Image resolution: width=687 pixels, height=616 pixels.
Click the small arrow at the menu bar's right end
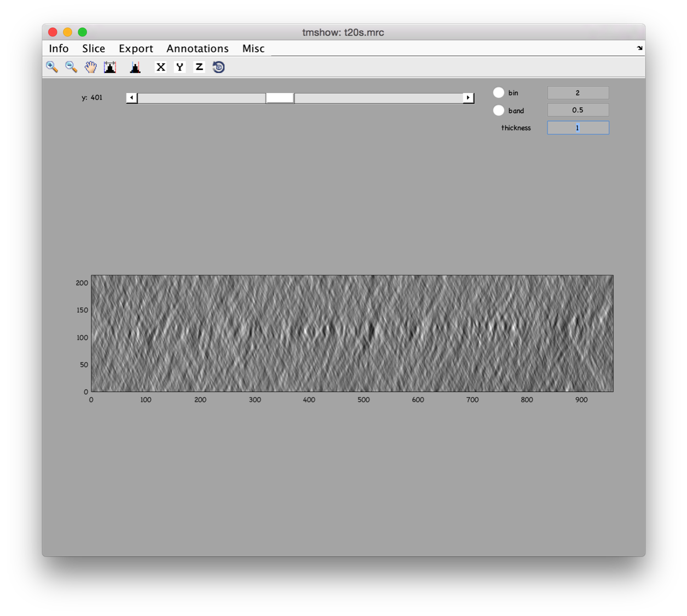(x=639, y=48)
